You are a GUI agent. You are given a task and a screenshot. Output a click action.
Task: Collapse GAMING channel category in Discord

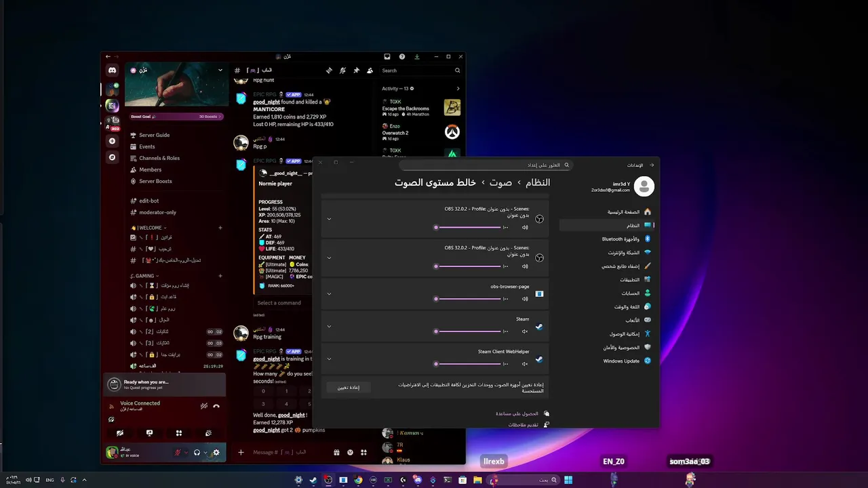(x=145, y=276)
